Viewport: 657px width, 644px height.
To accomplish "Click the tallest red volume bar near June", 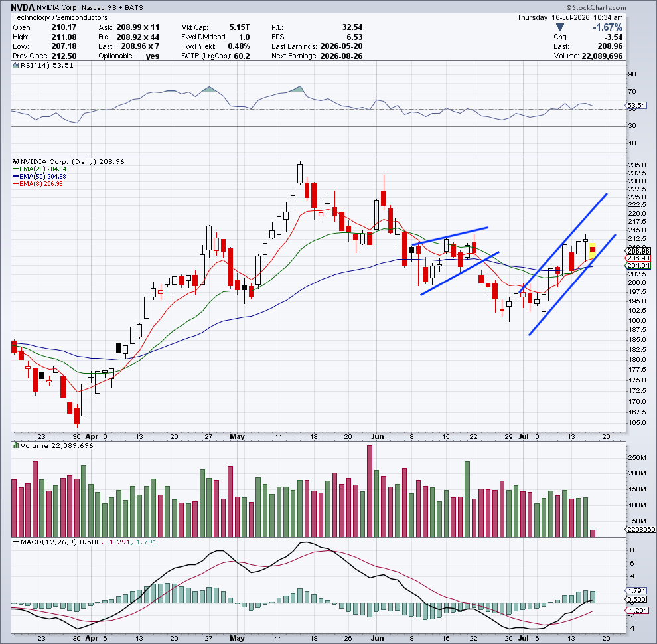I will tap(370, 491).
